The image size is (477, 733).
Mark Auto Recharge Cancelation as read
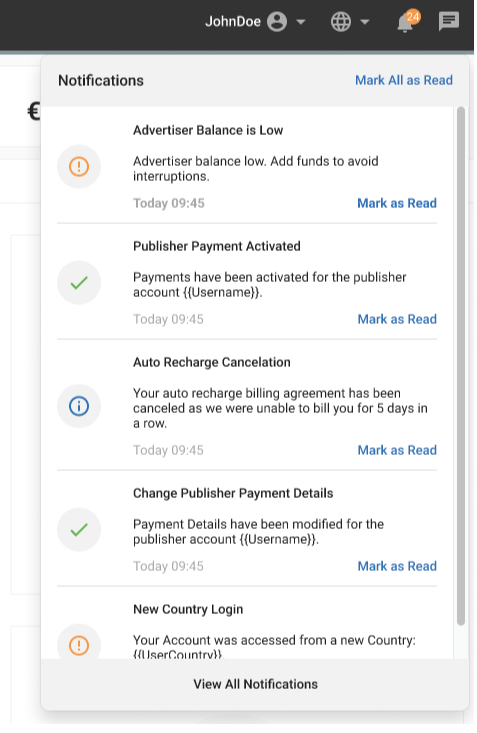pos(397,450)
